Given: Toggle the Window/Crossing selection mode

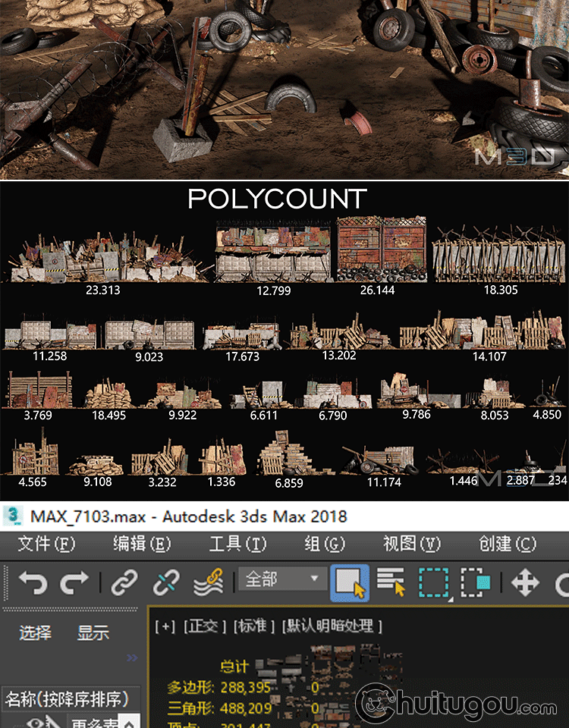Looking at the screenshot, I should point(476,582).
